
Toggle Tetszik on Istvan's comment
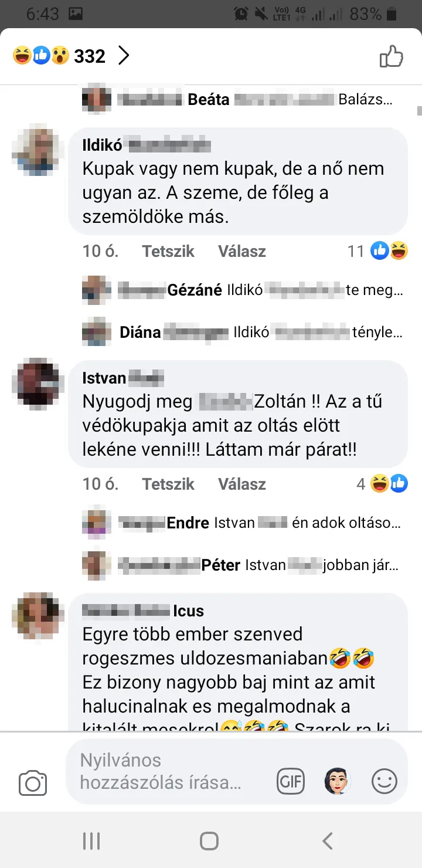[x=168, y=484]
